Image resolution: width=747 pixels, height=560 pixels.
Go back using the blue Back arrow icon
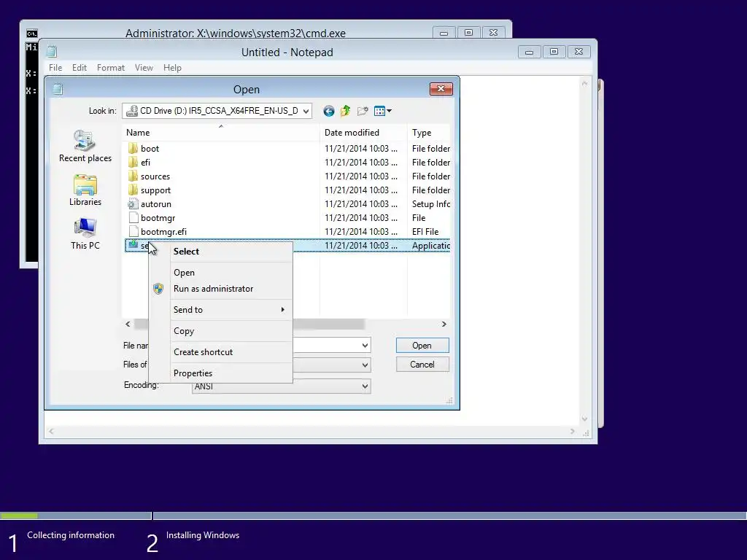(329, 111)
